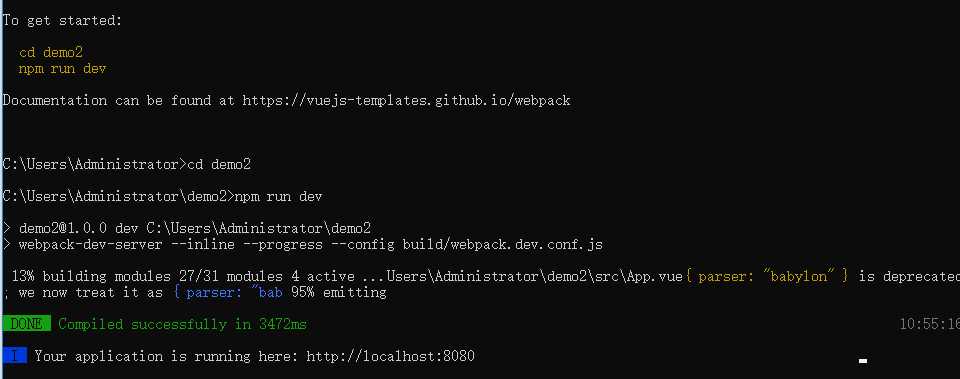Screen dimensions: 960x379
Task: Click the yellow 'npm run dev' suggestion
Action: [x=62, y=69]
